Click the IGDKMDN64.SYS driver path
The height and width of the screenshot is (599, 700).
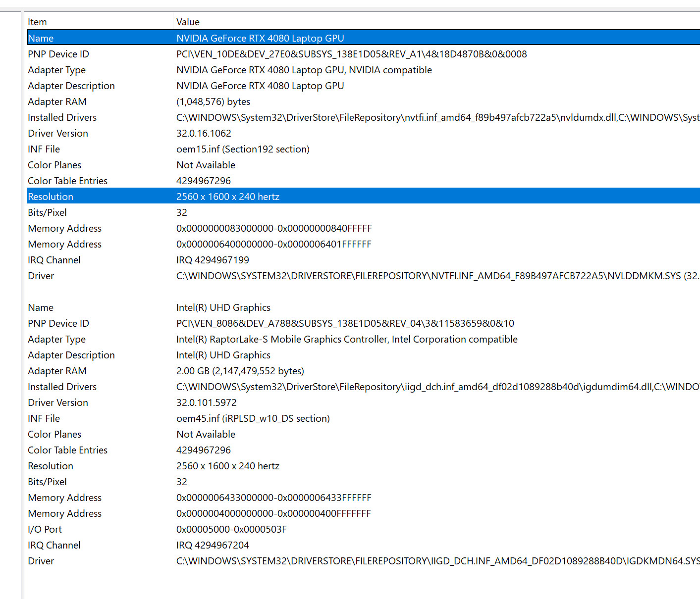(x=438, y=561)
